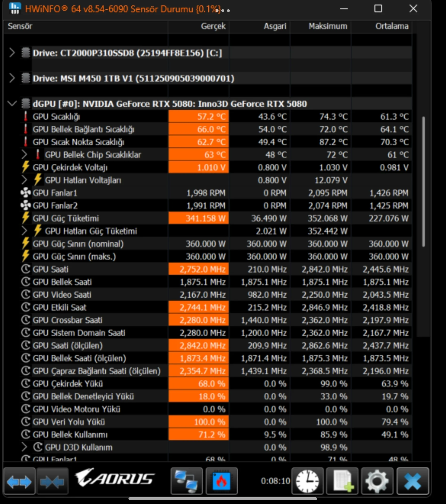
Task: Click the flame chip stress icon
Action: 221,481
